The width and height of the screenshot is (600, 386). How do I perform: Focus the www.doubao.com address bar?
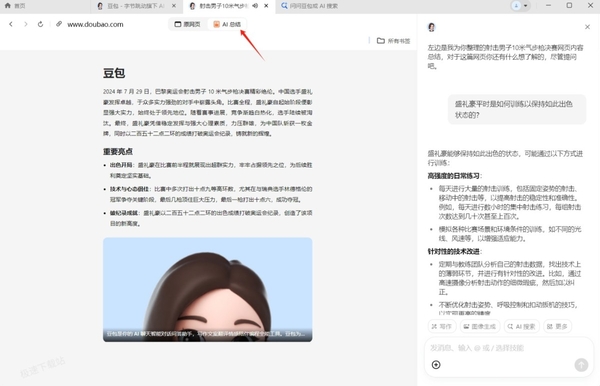[95, 24]
